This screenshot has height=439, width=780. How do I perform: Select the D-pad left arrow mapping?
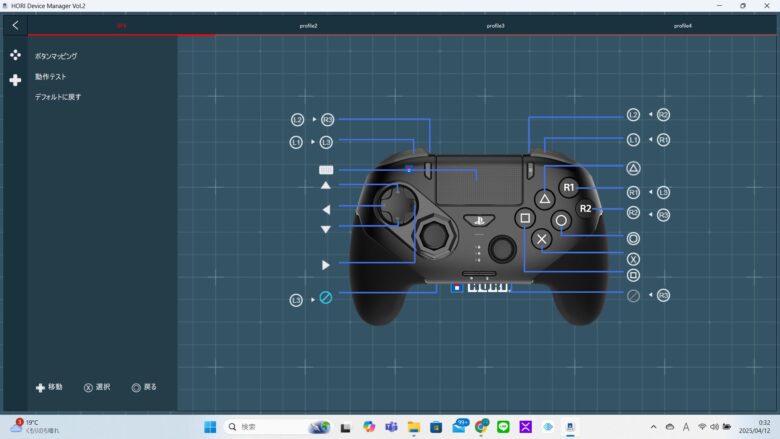[x=326, y=210]
